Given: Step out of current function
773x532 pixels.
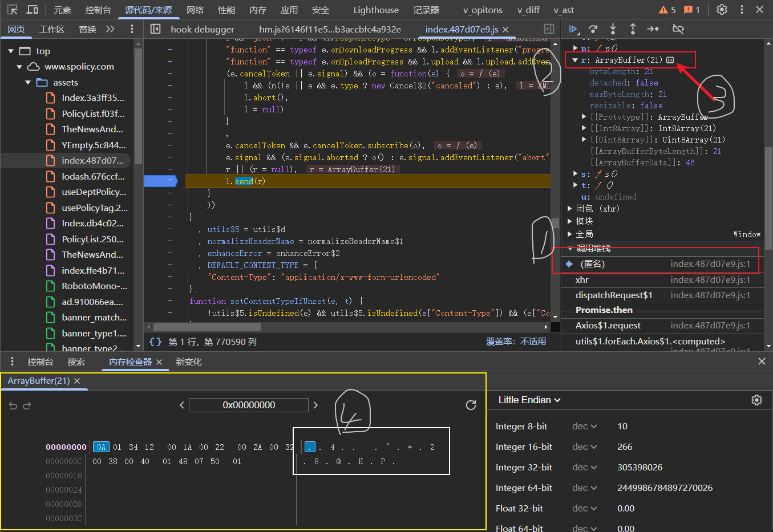Looking at the screenshot, I should tap(633, 29).
